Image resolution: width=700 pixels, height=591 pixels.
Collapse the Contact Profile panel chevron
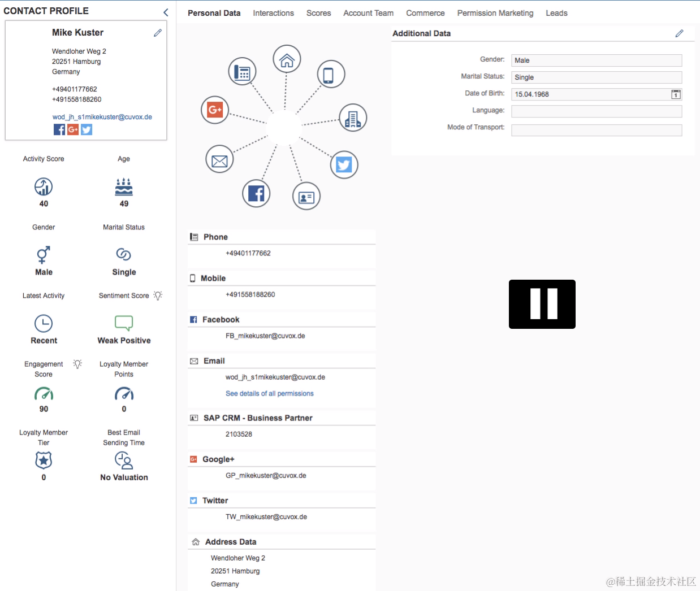(x=166, y=12)
